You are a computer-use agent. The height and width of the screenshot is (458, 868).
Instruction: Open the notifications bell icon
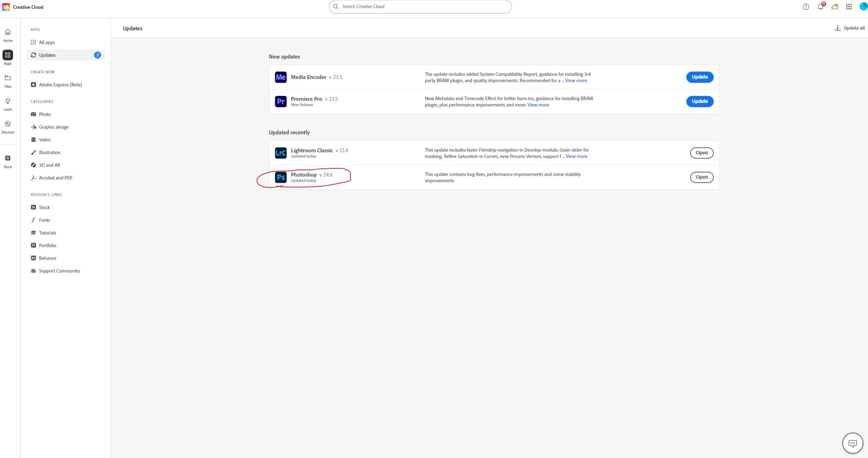point(820,7)
